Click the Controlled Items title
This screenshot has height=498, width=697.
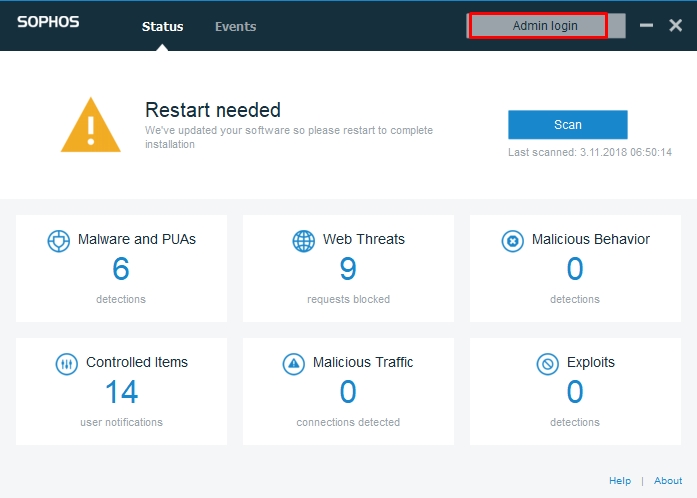[137, 362]
